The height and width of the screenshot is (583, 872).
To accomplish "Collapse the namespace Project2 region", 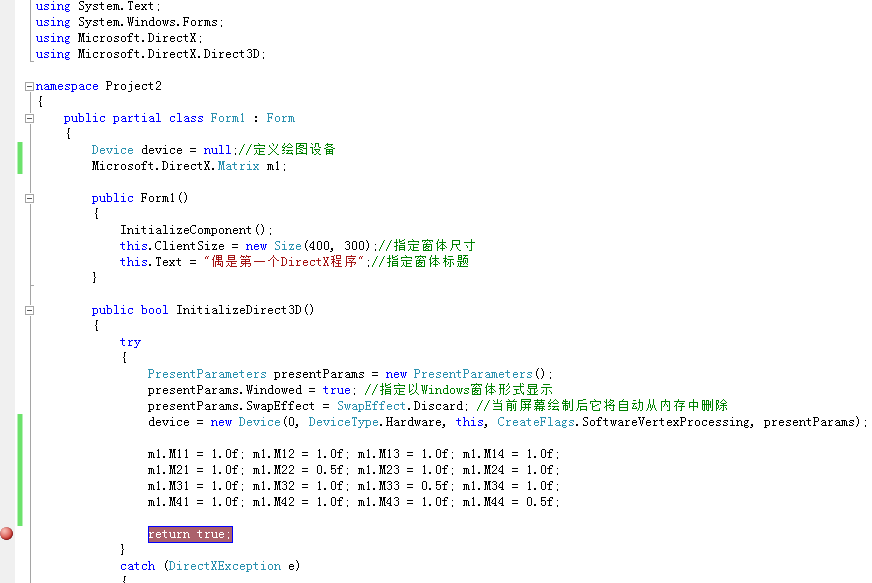I will tap(29, 85).
